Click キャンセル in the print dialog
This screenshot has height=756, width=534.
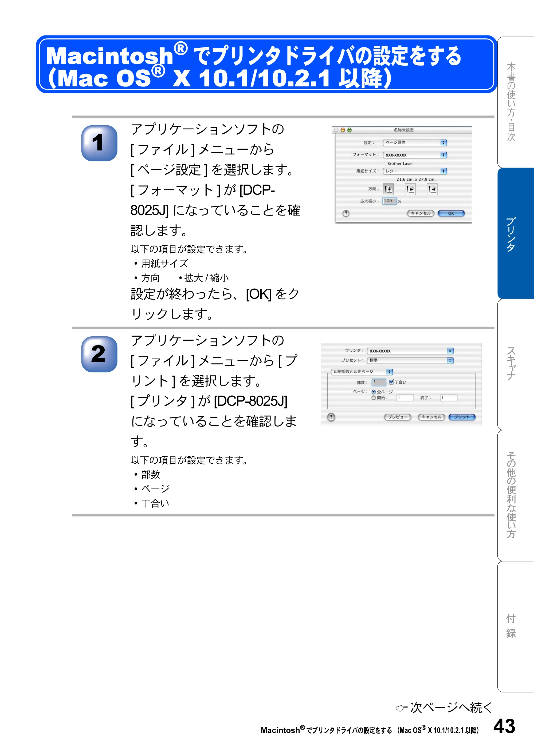click(431, 417)
